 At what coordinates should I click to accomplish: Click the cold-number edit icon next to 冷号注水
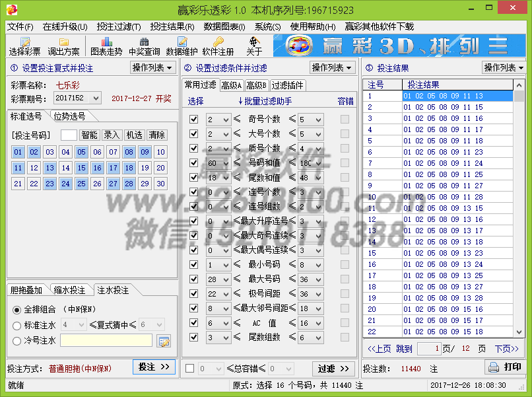[x=164, y=341]
